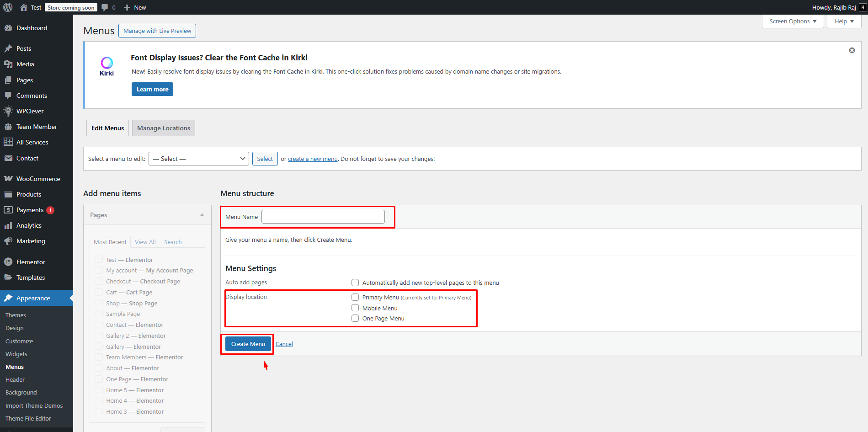868x432 pixels.
Task: Click the Elementor icon in sidebar
Action: tap(8, 262)
